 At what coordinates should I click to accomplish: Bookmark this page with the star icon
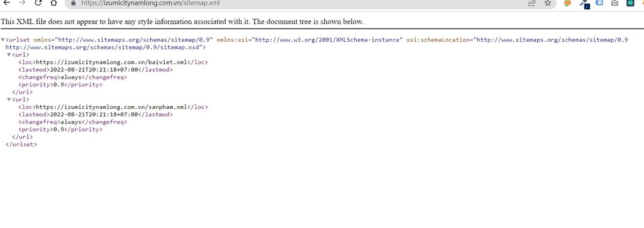(x=547, y=3)
